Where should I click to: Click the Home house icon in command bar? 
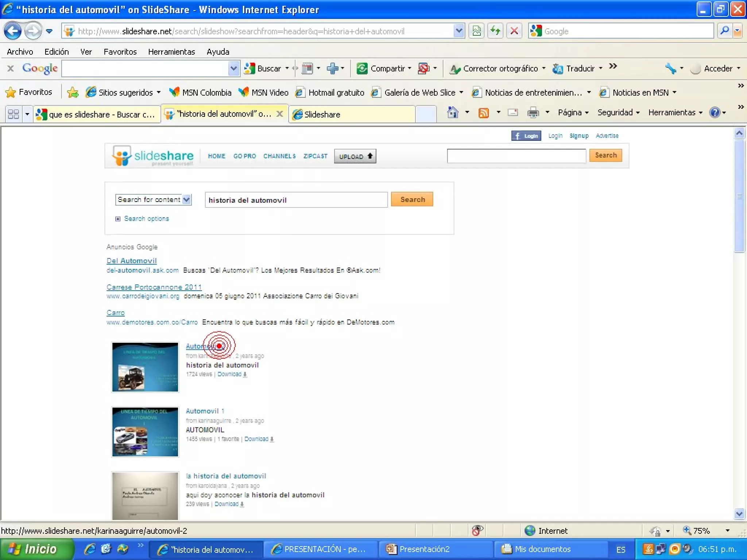pyautogui.click(x=453, y=113)
